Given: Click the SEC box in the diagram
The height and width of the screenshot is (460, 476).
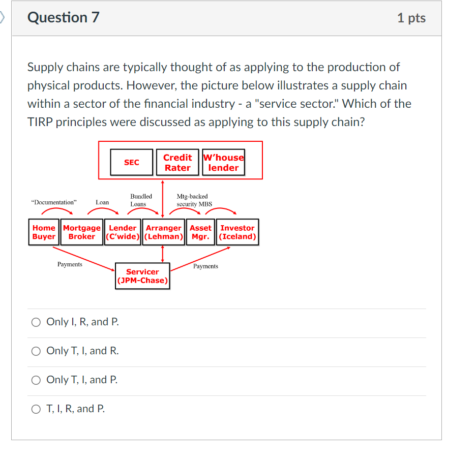Looking at the screenshot, I should point(131,162).
